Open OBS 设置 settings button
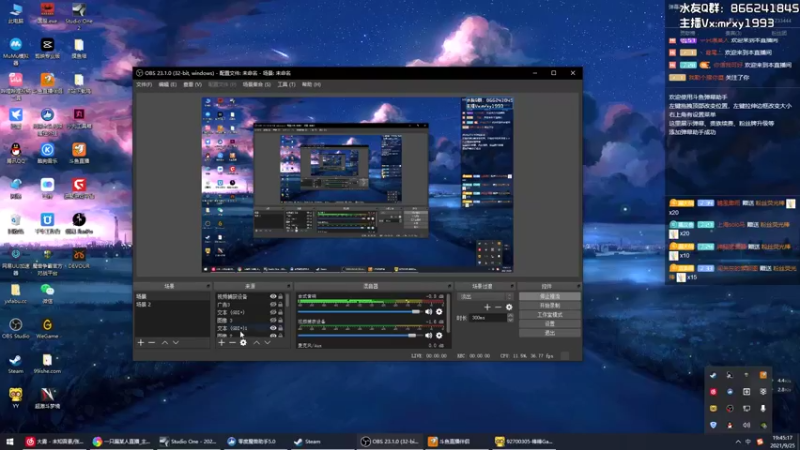 click(x=549, y=324)
